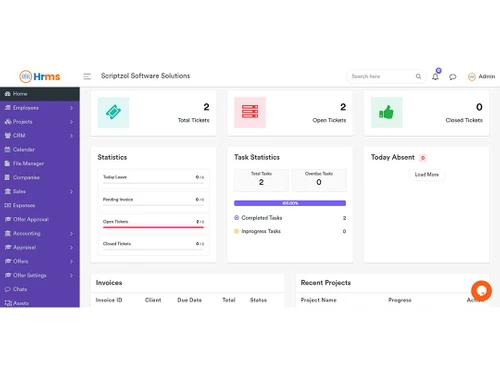Click the Projects sidebar icon
The image size is (500, 375).
pos(8,122)
